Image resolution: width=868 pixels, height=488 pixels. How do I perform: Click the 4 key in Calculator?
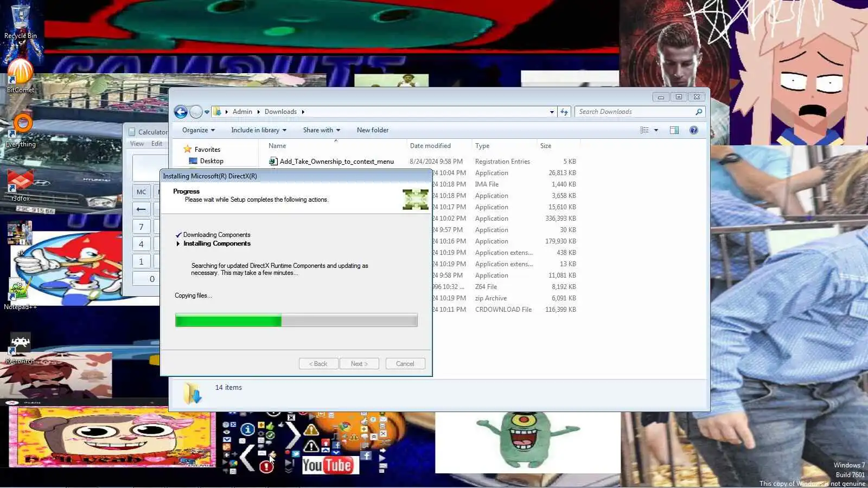[141, 244]
